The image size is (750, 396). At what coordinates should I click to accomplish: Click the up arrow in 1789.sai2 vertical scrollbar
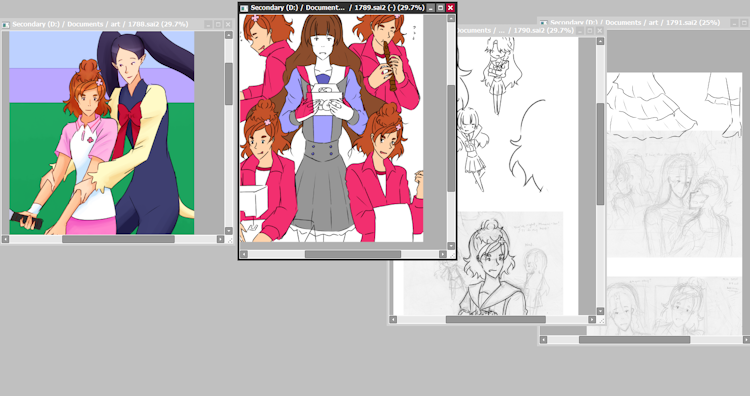click(451, 18)
